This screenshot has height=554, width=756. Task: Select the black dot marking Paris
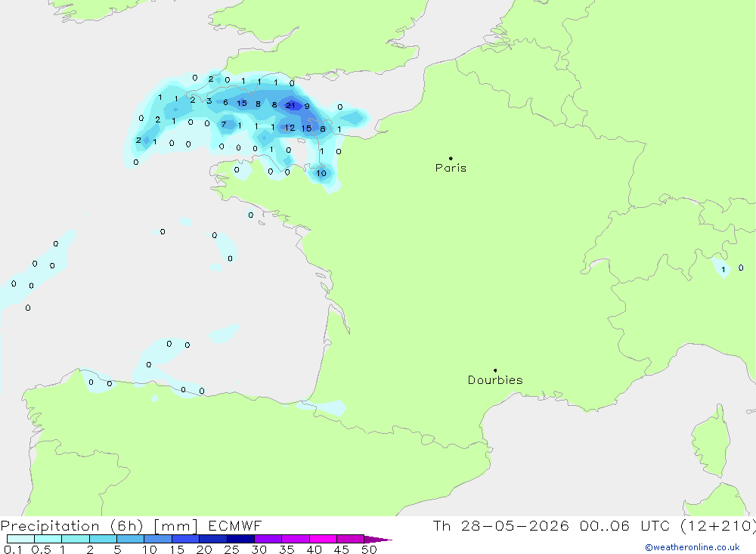(x=451, y=158)
